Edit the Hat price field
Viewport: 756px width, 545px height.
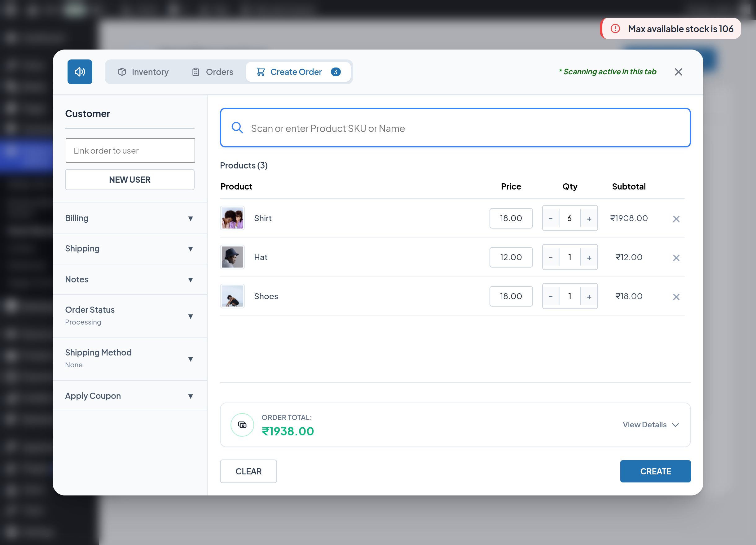(511, 257)
